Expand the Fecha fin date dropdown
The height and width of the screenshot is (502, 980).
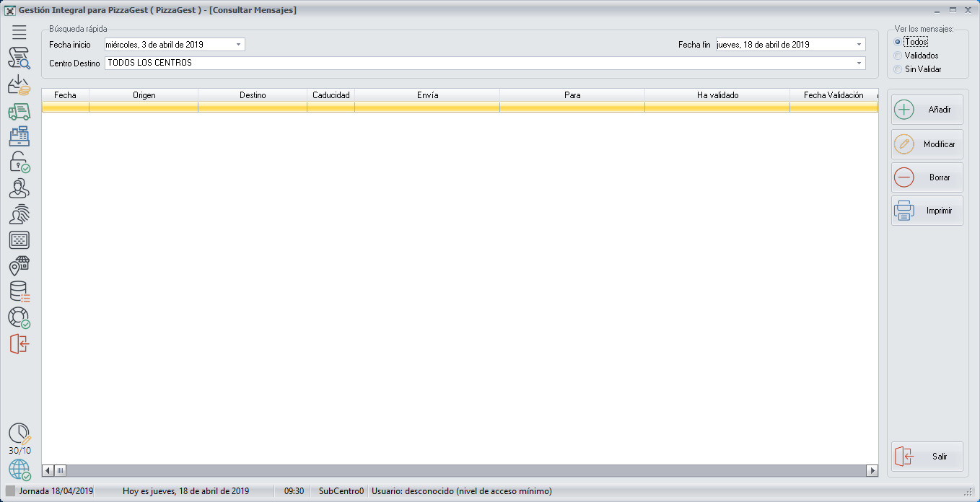pyautogui.click(x=859, y=45)
